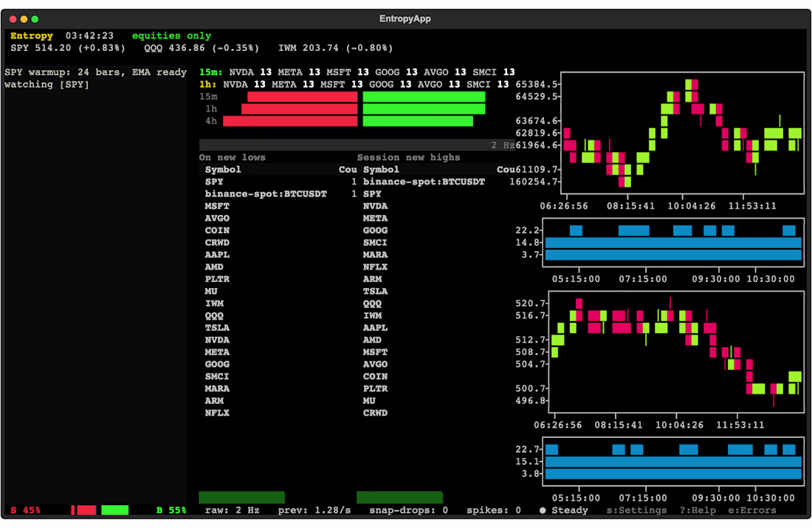Viewport: 812px width, 528px height.
Task: Click the 'SPY warmup: 24 bars, EMA ready' message
Action: click(x=95, y=72)
